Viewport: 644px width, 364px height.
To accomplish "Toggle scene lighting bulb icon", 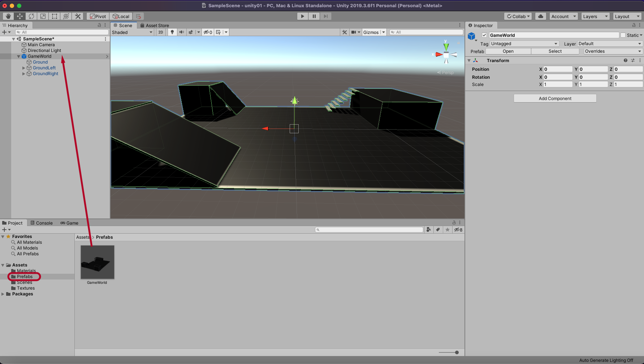I will [x=172, y=32].
